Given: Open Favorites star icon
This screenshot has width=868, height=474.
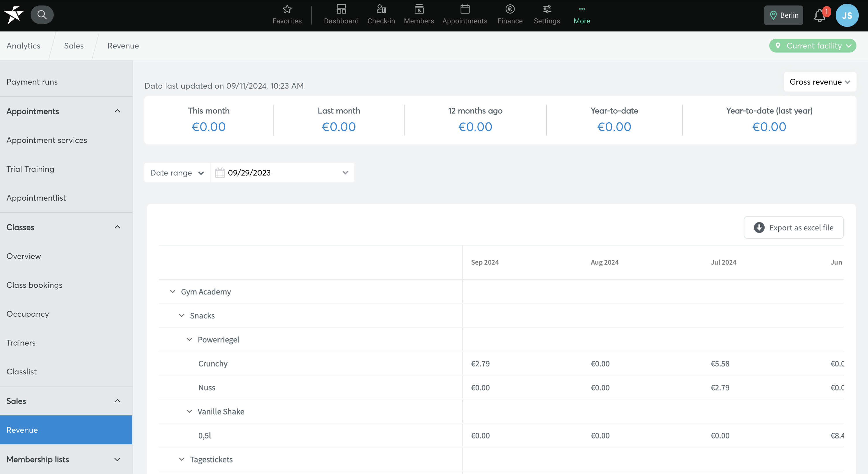Looking at the screenshot, I should point(287,10).
